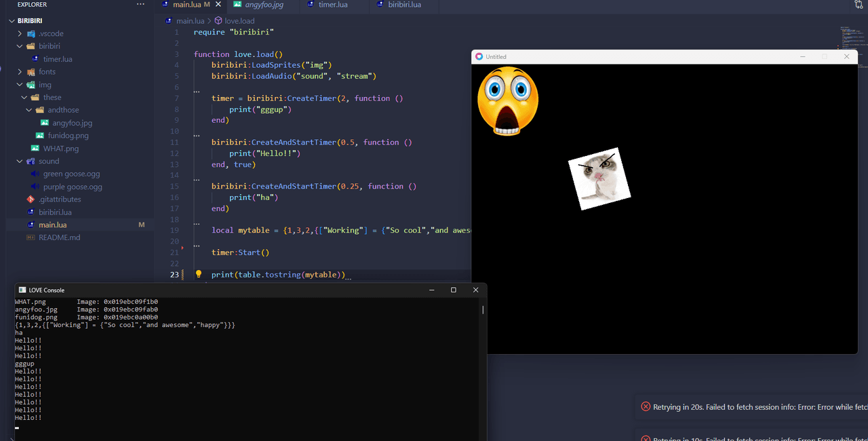Click the LÖVE logo in Untitled window title
Image resolution: width=868 pixels, height=441 pixels.
479,57
